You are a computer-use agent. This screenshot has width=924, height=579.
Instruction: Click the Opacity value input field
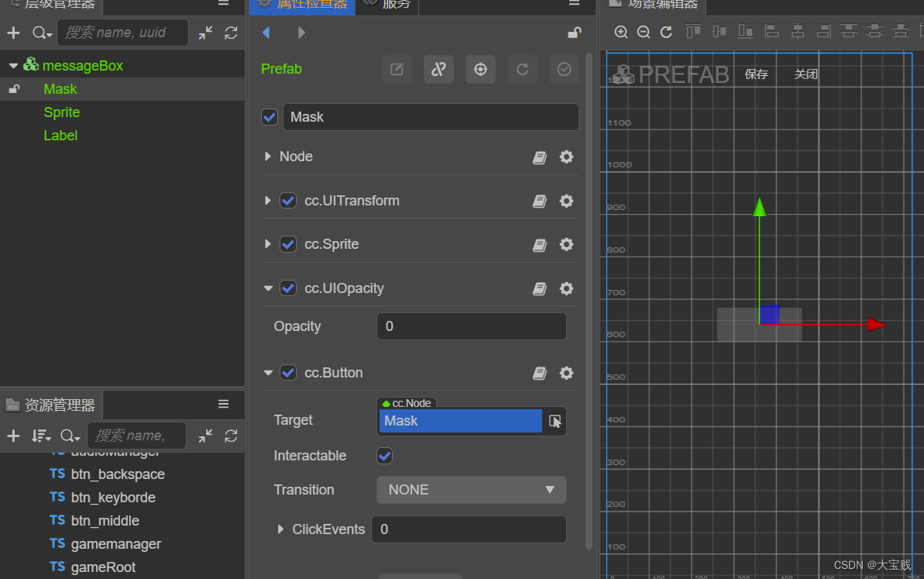(471, 326)
